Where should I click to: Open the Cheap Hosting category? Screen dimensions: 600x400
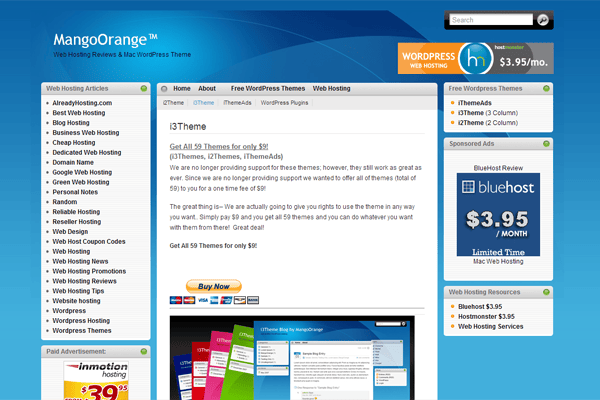click(x=74, y=142)
